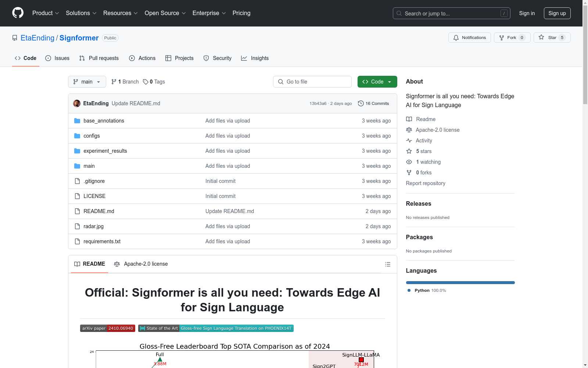Click the tags icon next to Tags
Screen dimensions: 588x368
coord(146,82)
